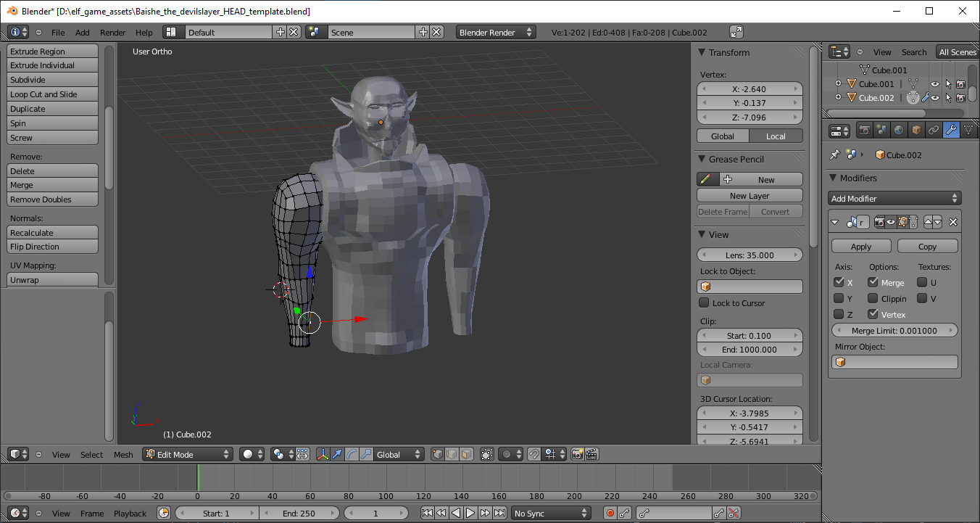Screen dimensions: 980x523
Task: Open the Constraints properties chain icon
Action: [934, 131]
